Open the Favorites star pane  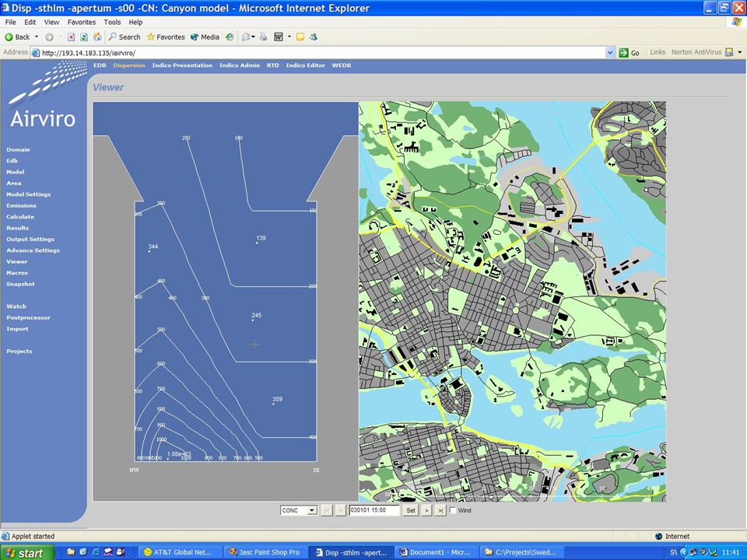pos(165,37)
